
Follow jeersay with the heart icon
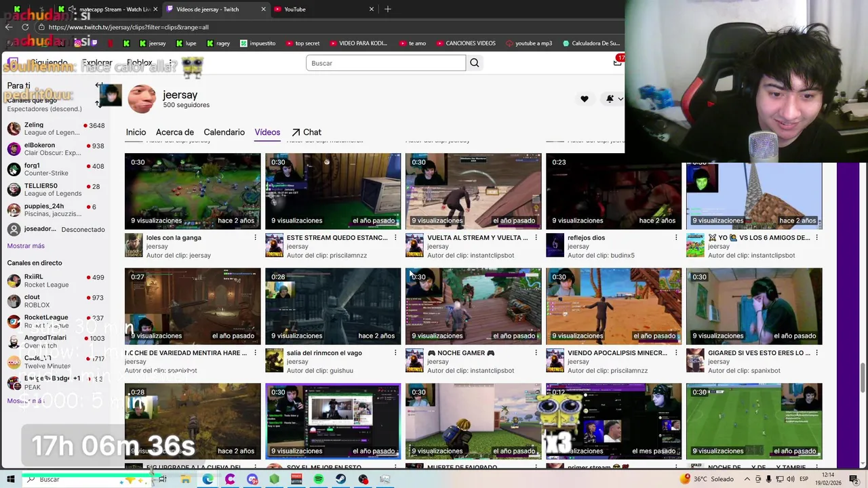(x=585, y=99)
